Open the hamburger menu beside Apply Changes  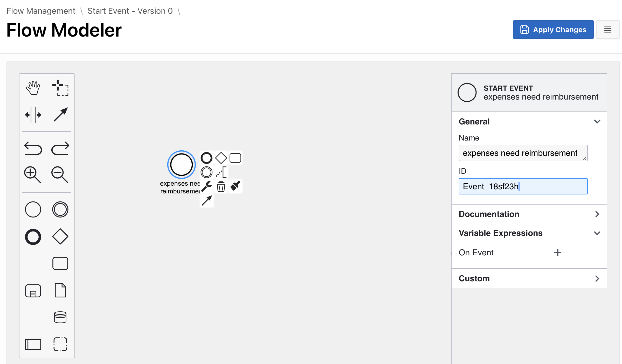[608, 30]
